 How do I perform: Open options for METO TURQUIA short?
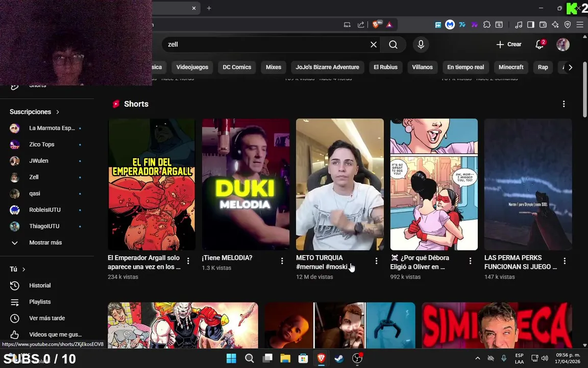click(377, 261)
